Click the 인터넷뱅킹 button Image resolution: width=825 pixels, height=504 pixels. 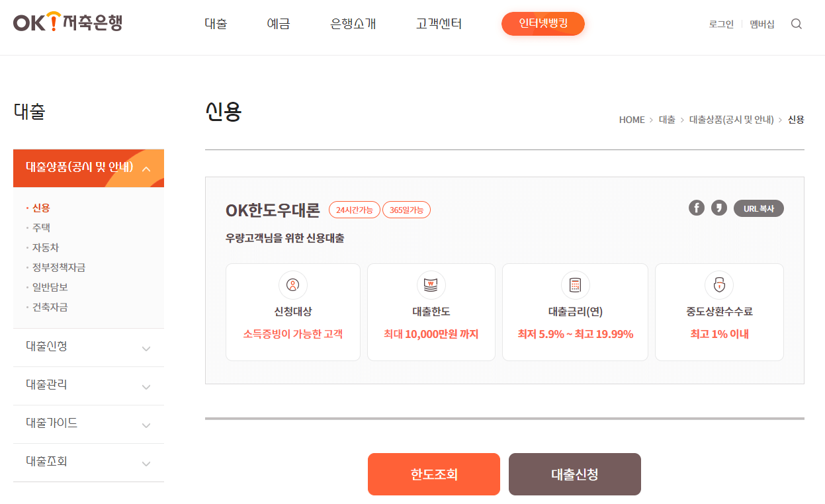point(543,24)
